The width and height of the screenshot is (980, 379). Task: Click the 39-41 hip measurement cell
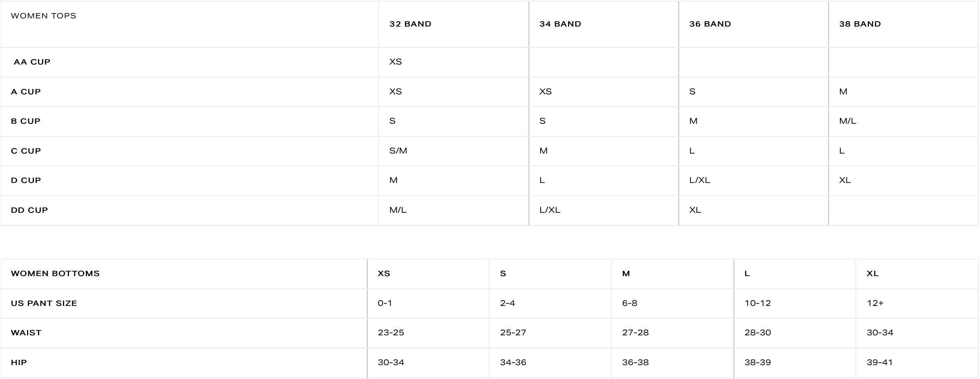(880, 363)
